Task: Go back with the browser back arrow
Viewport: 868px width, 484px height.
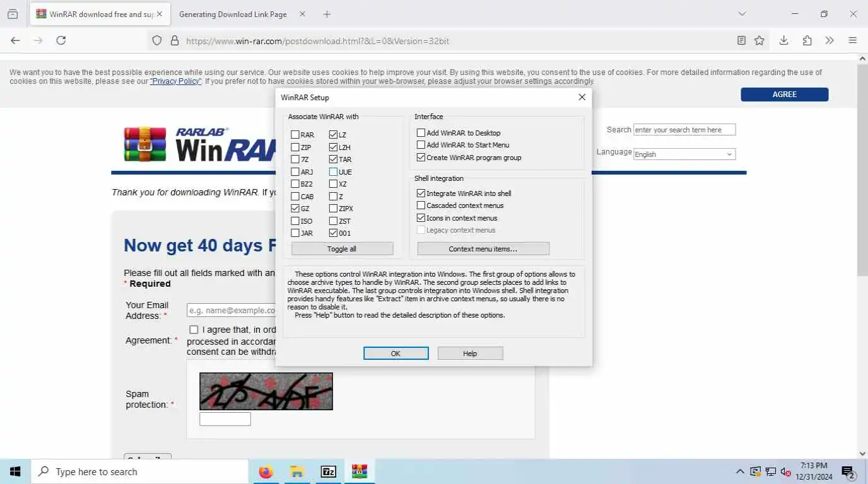Action: pyautogui.click(x=15, y=40)
